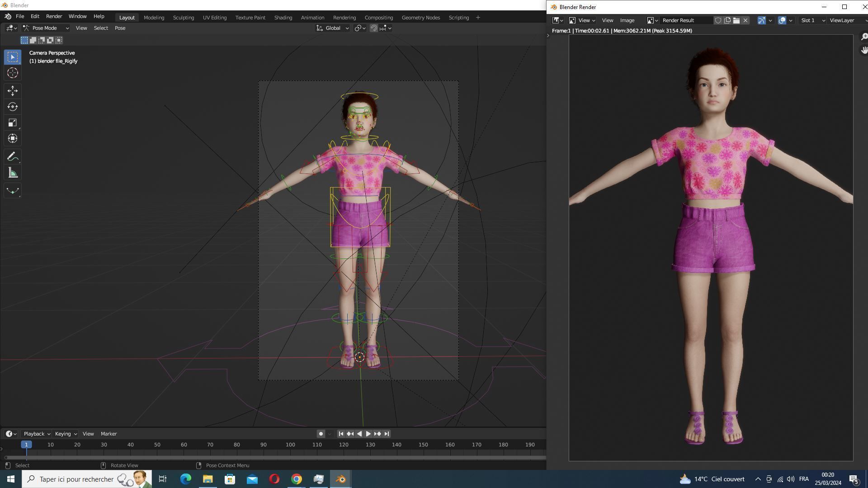Open Marker menu in the timeline
868x488 pixels.
[x=108, y=434]
